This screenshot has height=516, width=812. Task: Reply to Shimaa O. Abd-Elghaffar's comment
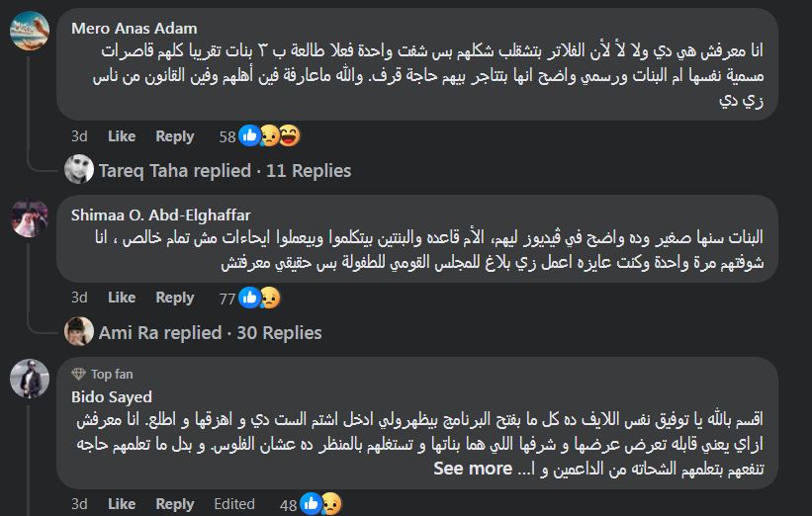pyautogui.click(x=175, y=298)
